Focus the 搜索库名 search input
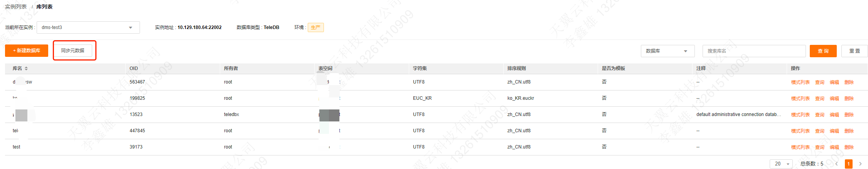This screenshot has width=868, height=169. click(x=754, y=51)
